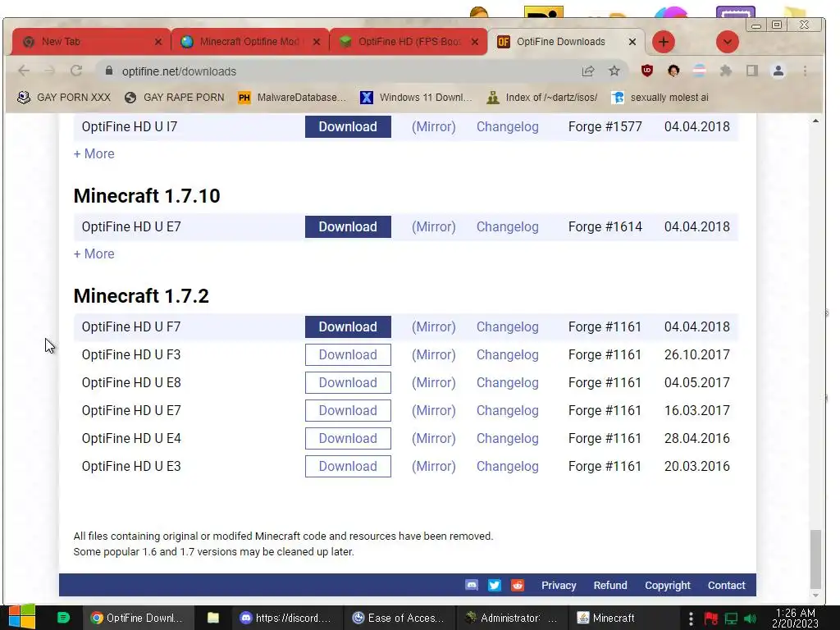Reload the OptiFine downloads page
840x630 pixels.
pos(76,71)
